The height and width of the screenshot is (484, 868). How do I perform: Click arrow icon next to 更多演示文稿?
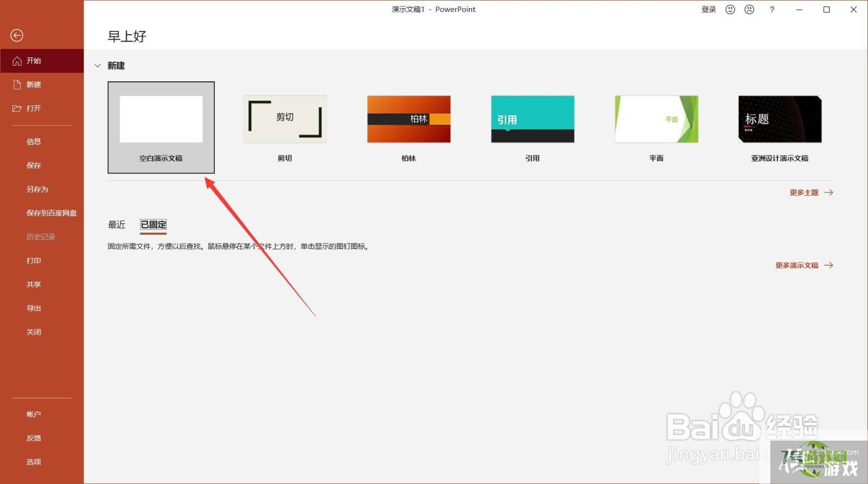[x=828, y=265]
